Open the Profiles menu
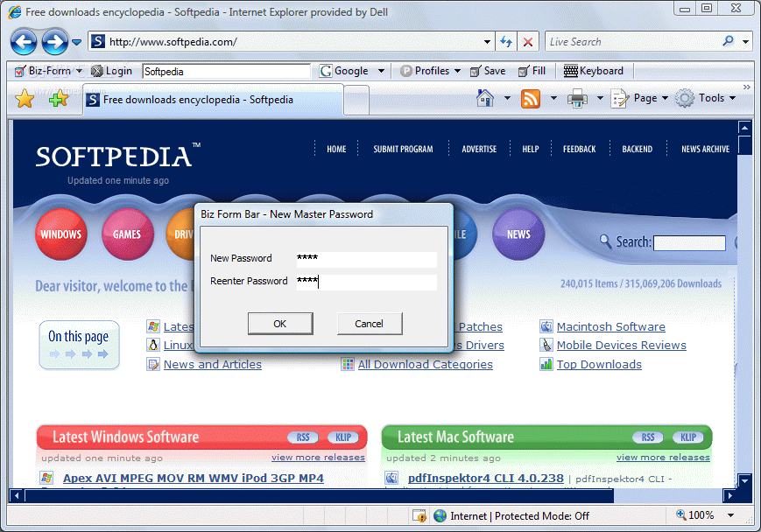761x532 pixels. click(430, 71)
